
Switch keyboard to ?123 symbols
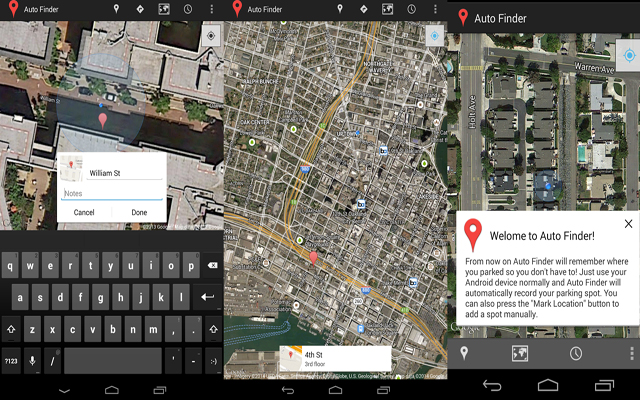click(x=11, y=361)
